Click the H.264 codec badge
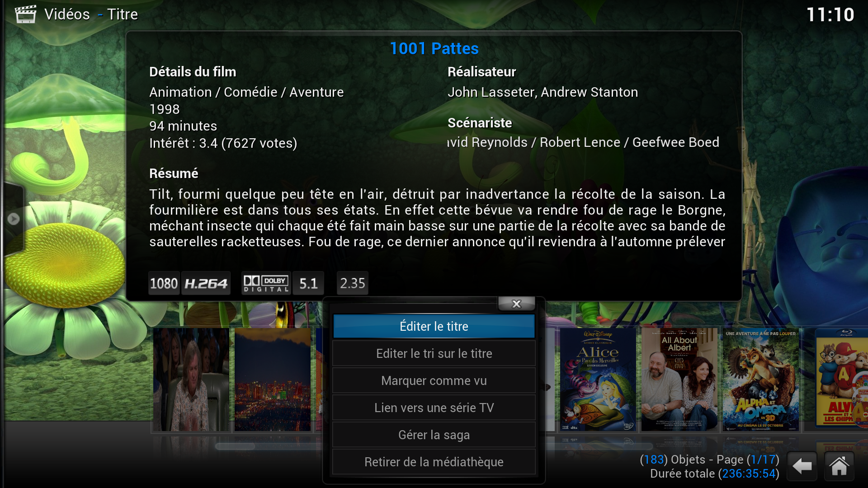This screenshot has height=488, width=868. coord(206,283)
